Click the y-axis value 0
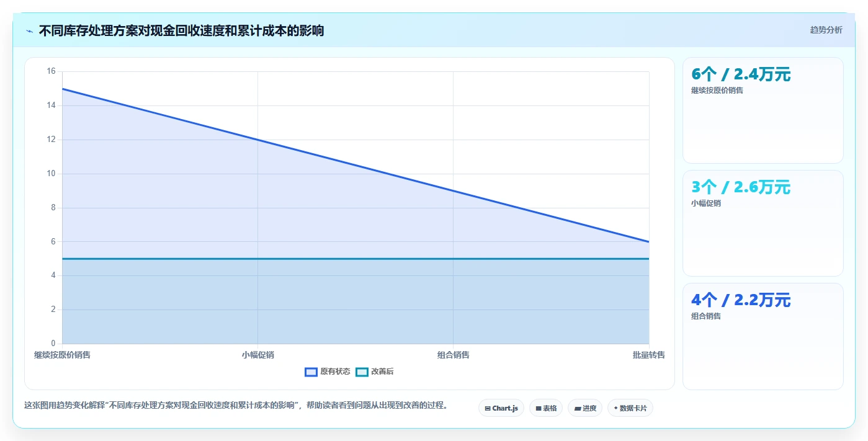 click(x=53, y=344)
